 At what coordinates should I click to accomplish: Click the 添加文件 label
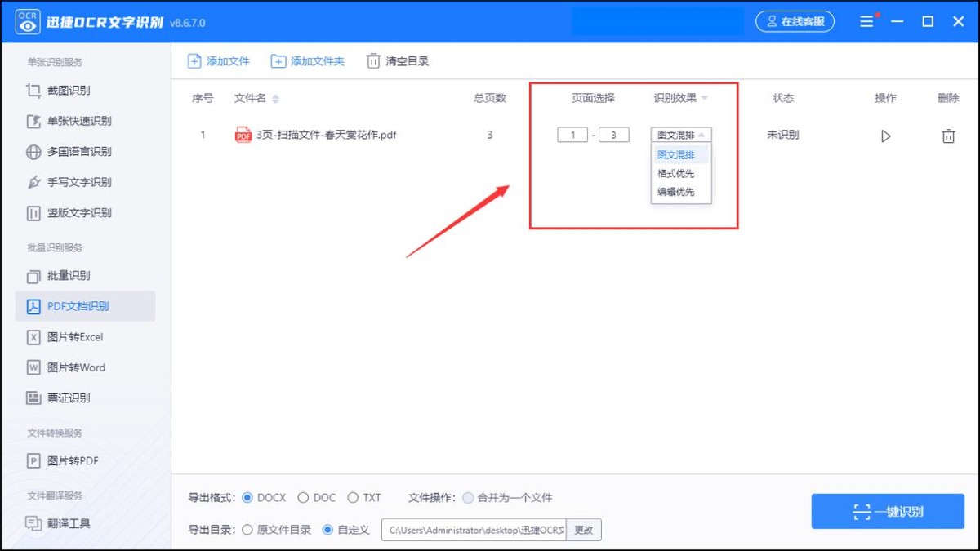pyautogui.click(x=228, y=61)
